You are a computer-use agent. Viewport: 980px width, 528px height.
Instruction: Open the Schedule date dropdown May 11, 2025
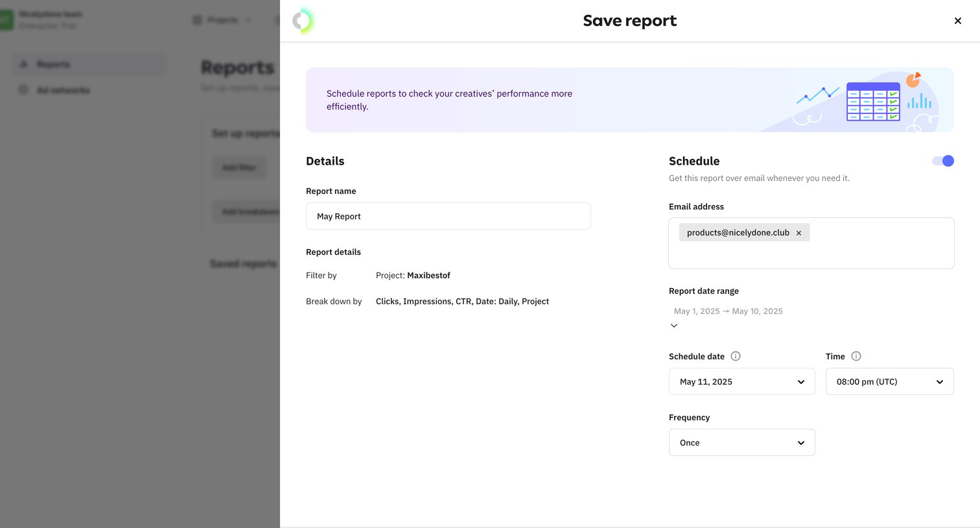click(741, 381)
